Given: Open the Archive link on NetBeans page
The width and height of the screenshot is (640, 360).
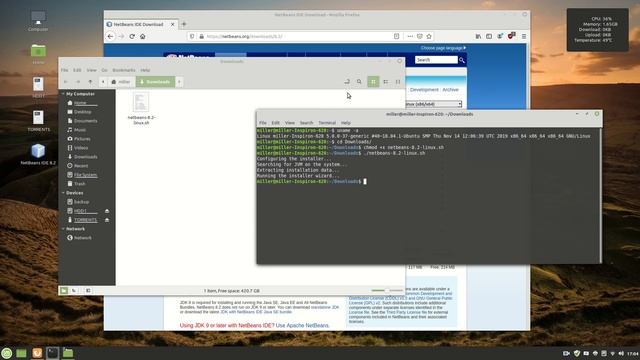Looking at the screenshot, I should point(450,89).
